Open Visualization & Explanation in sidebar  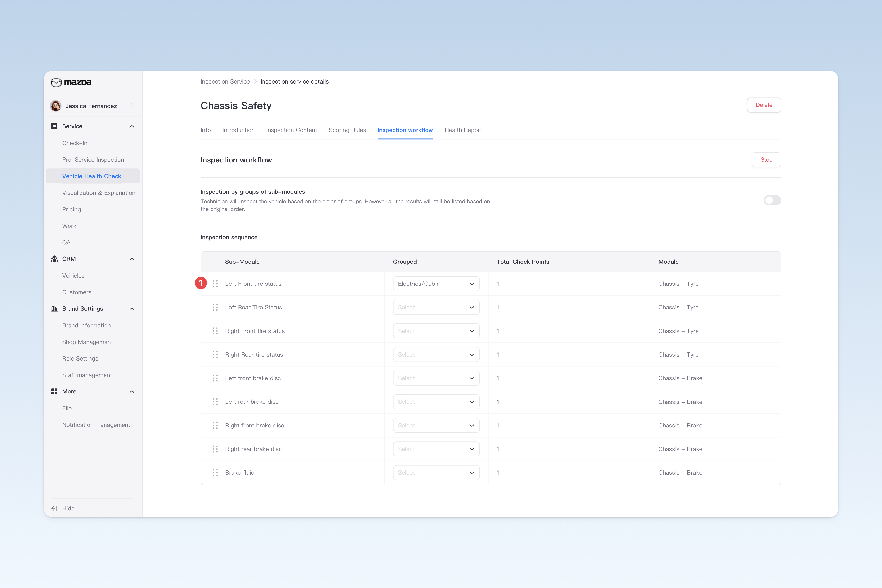click(99, 193)
